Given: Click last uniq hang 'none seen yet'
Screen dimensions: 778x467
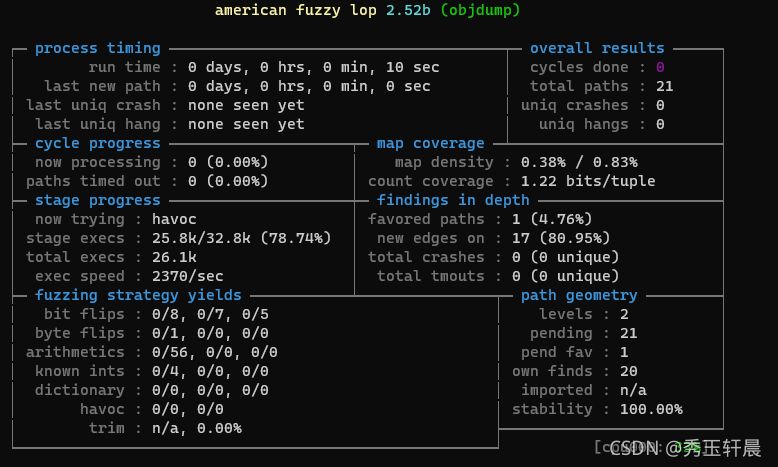Looking at the screenshot, I should 246,124.
